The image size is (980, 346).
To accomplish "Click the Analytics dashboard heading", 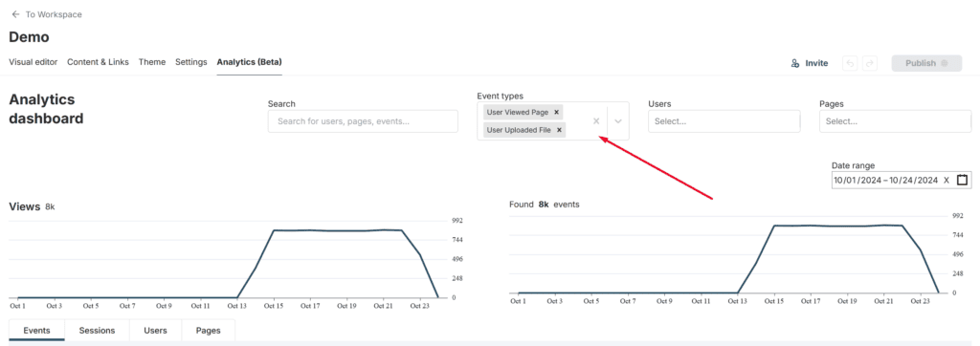I will [x=46, y=109].
